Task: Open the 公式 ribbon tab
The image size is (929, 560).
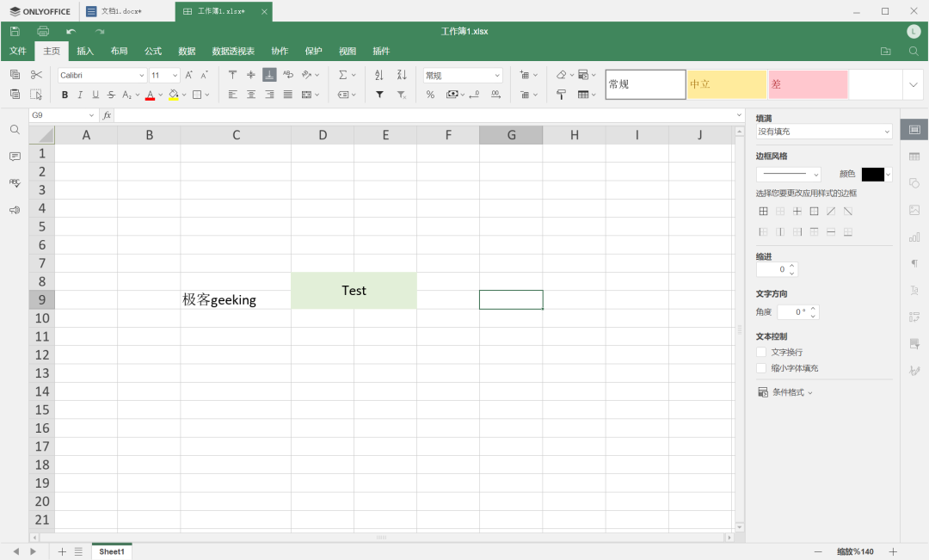Action: [x=153, y=51]
